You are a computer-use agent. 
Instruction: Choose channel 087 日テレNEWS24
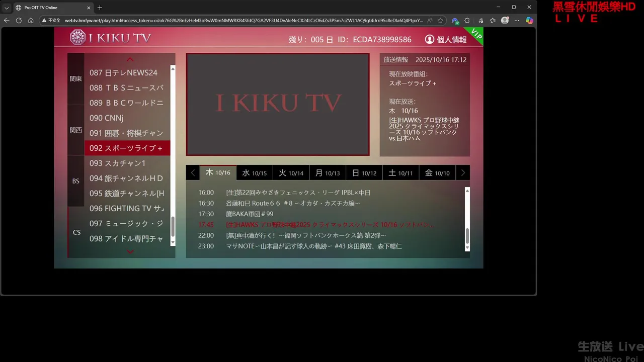pos(127,73)
